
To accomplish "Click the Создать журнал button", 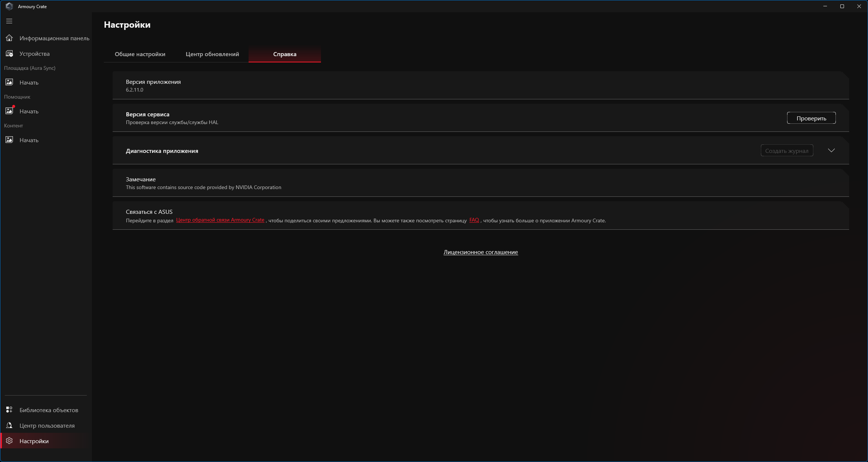I will click(x=787, y=151).
